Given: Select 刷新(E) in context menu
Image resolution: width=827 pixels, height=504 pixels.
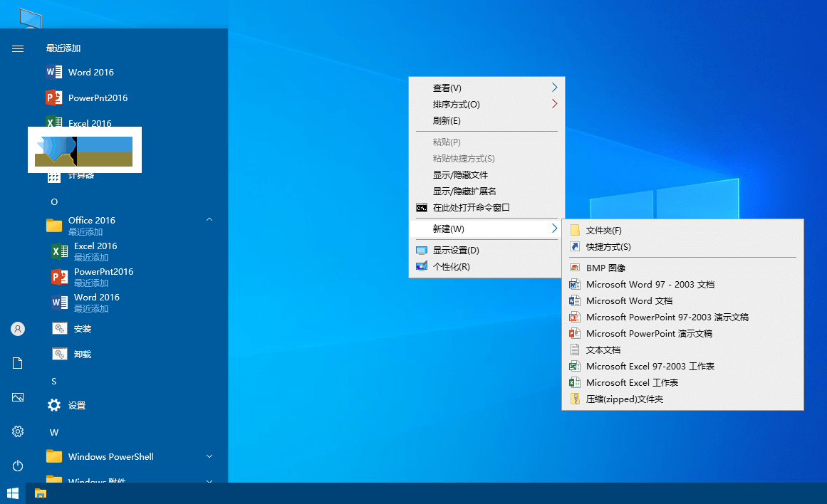Looking at the screenshot, I should pos(487,121).
